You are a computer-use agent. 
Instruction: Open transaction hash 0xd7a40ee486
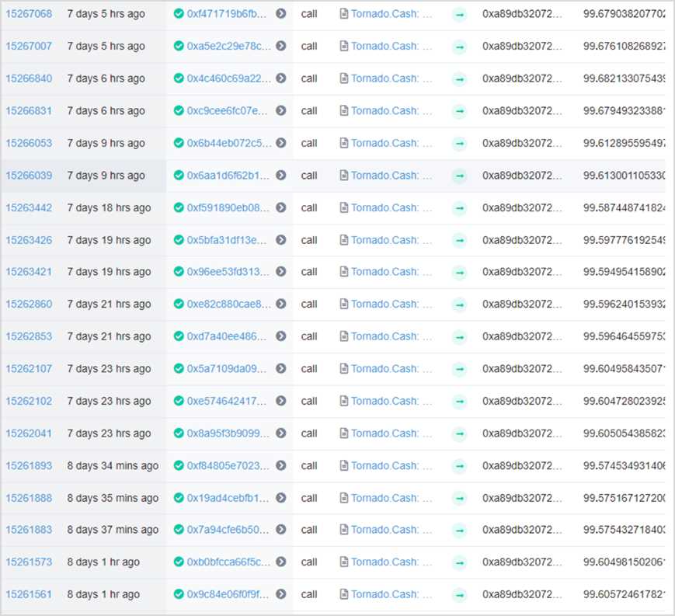pyautogui.click(x=228, y=336)
